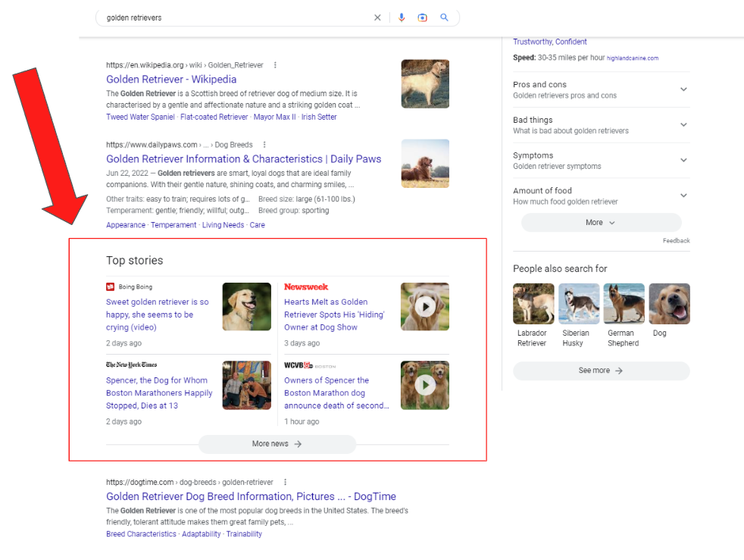The height and width of the screenshot is (560, 744).
Task: Clear the search box with the X icon
Action: 377,17
